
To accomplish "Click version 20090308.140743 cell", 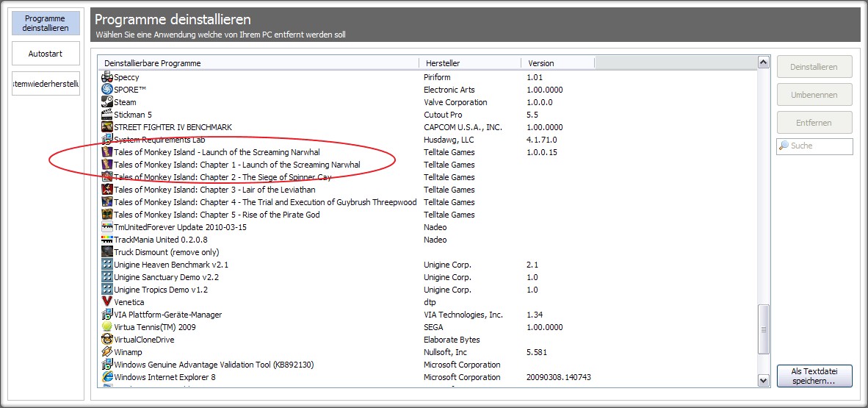I will click(559, 377).
